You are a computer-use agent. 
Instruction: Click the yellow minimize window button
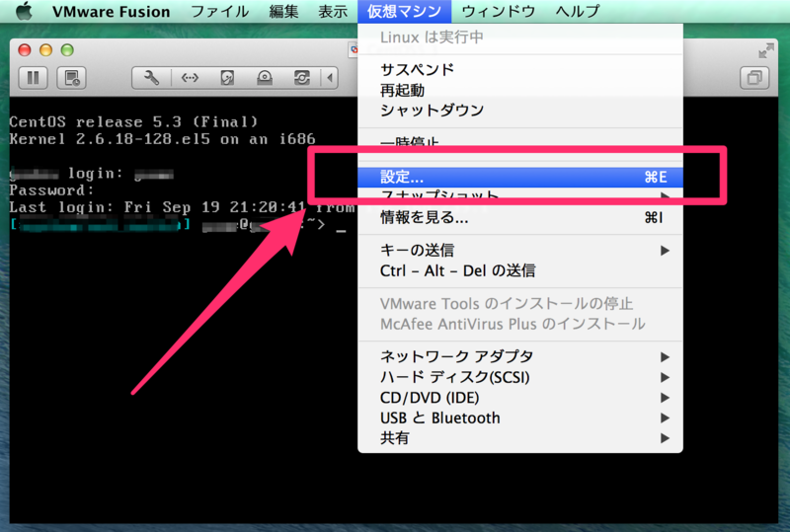[45, 50]
